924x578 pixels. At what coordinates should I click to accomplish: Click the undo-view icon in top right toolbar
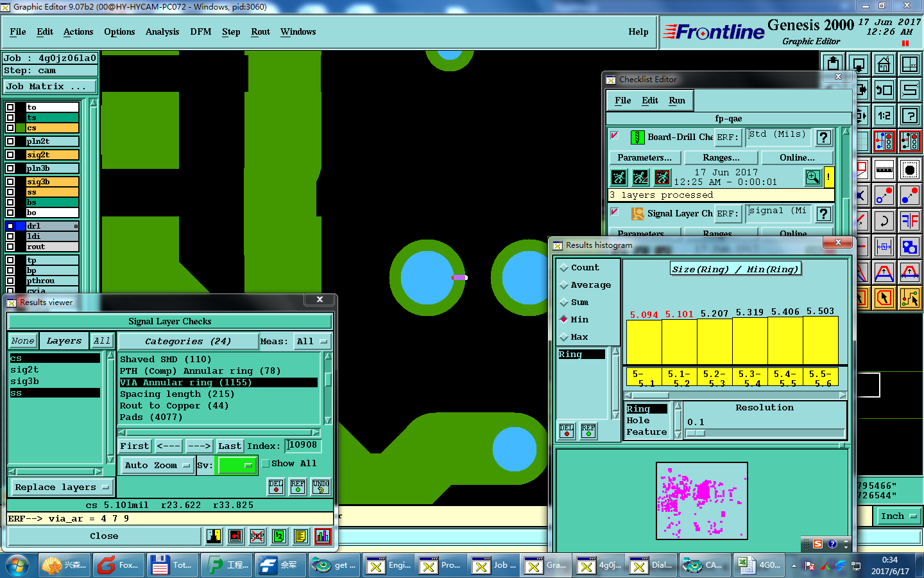(x=884, y=90)
